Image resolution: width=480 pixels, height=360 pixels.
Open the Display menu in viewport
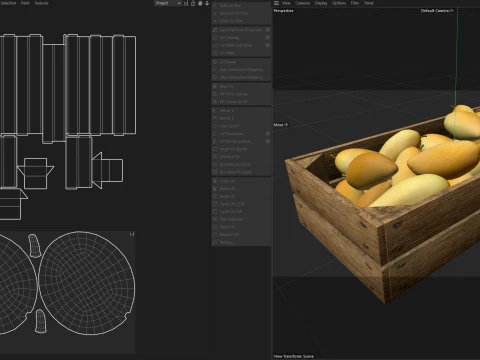point(321,3)
